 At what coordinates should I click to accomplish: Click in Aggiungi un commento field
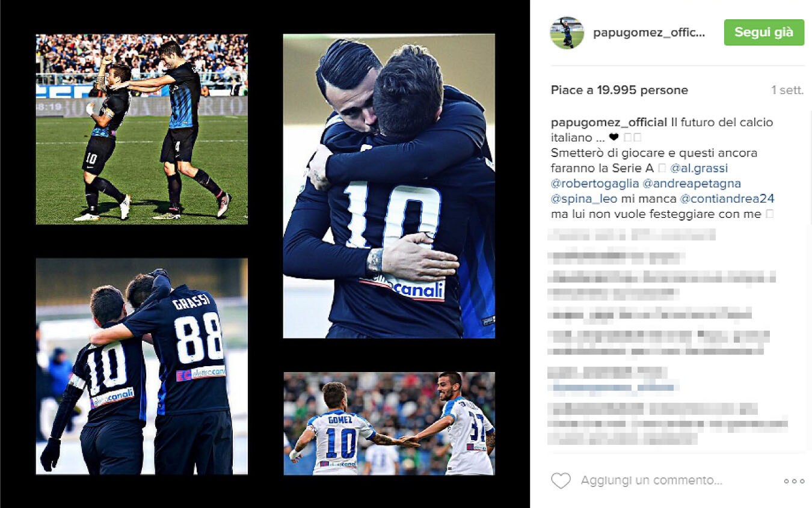tap(651, 481)
